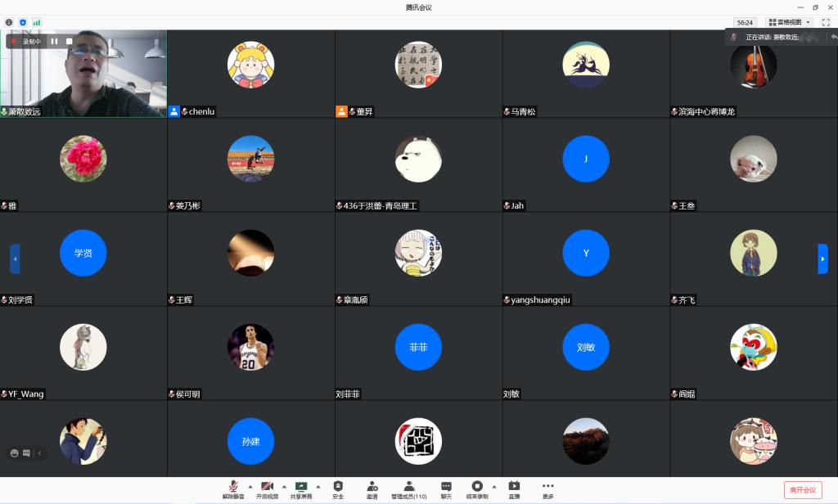Open the share screen option (共享屏幕)

click(x=300, y=489)
